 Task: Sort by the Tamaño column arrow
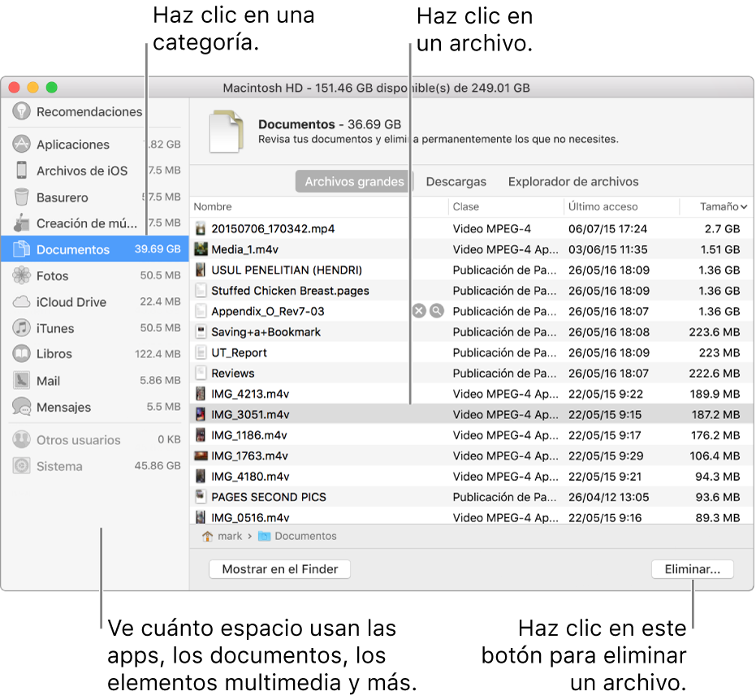pyautogui.click(x=744, y=207)
